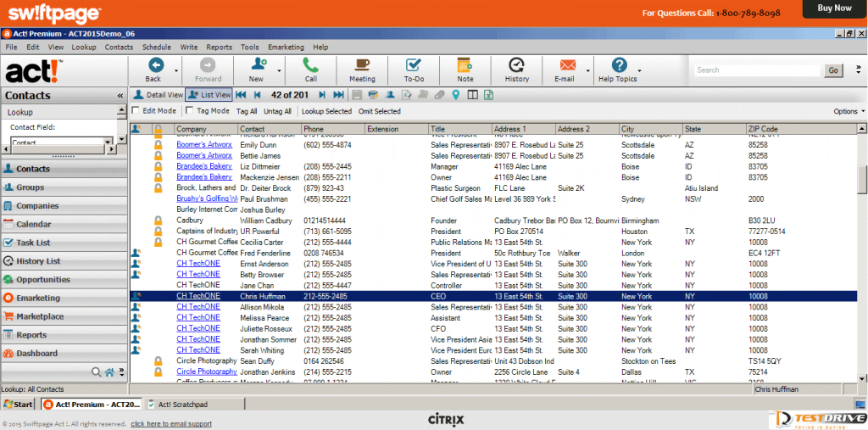Viewport: 868px width, 430px height.
Task: Expand more navigation buttons chevron
Action: (122, 371)
